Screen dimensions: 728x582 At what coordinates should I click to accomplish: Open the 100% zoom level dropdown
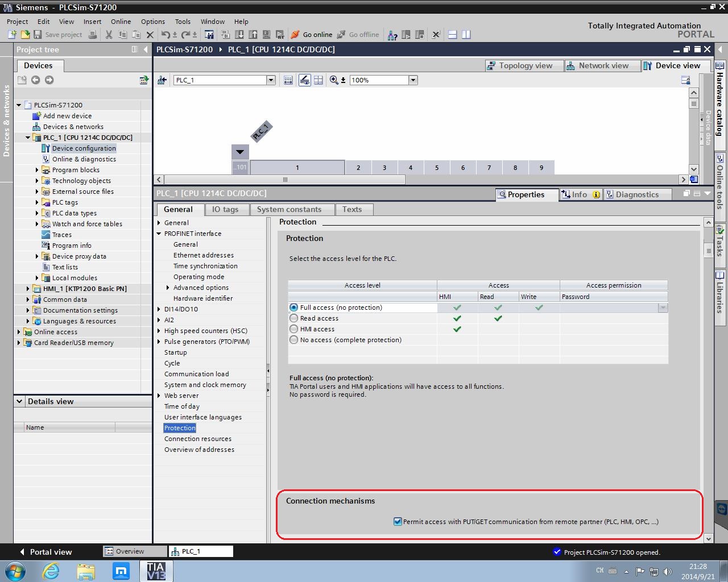pyautogui.click(x=413, y=80)
